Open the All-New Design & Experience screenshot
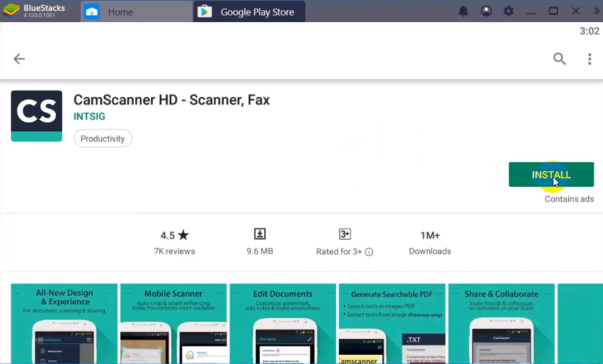 (64, 323)
